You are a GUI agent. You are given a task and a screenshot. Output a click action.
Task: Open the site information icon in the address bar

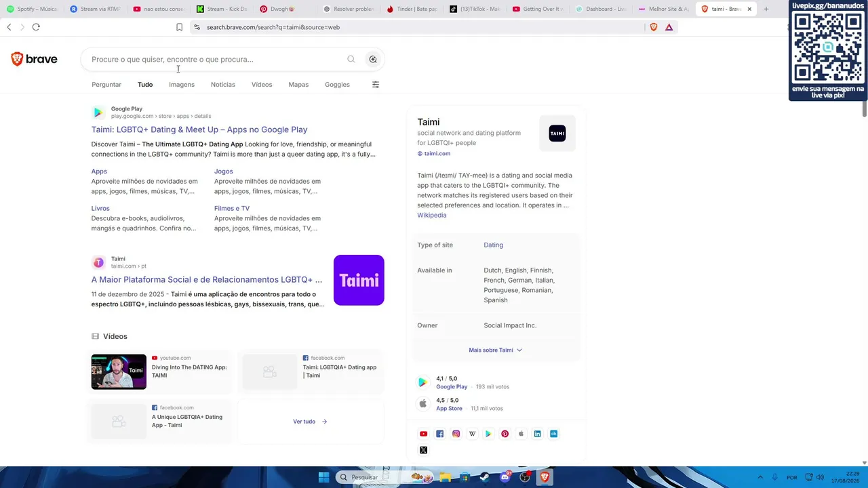(197, 27)
